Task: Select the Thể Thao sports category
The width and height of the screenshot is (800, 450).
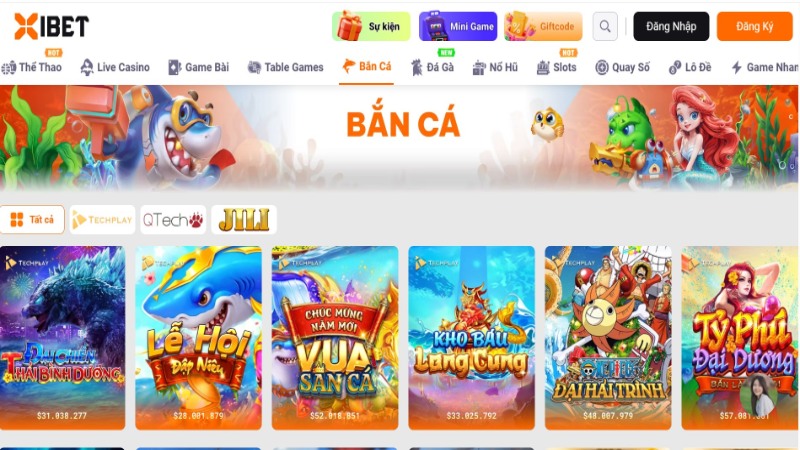Action: coord(32,67)
